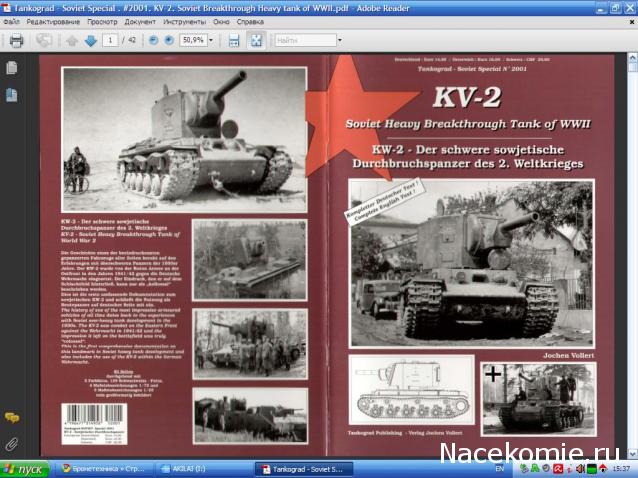
Task: Open the Справка menu
Action: coord(250,22)
